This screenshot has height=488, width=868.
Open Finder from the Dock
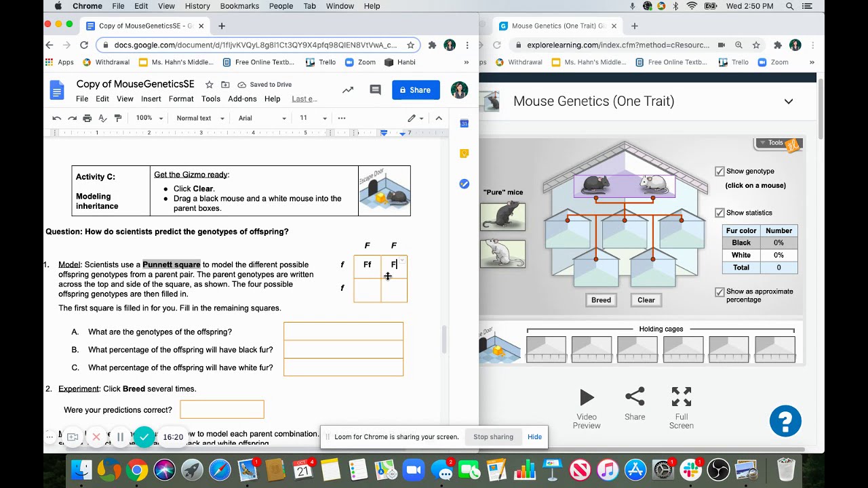[x=81, y=469]
